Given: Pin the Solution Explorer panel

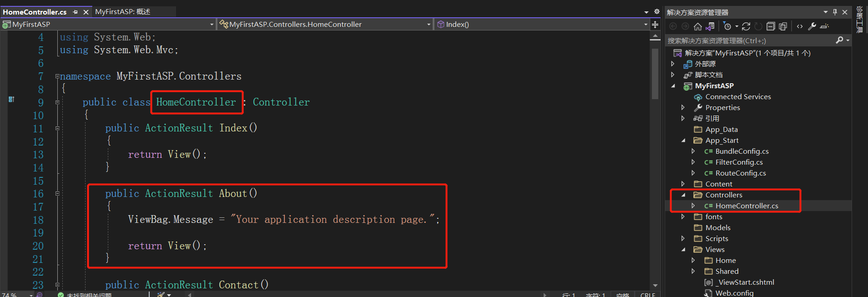Looking at the screenshot, I should [x=835, y=12].
